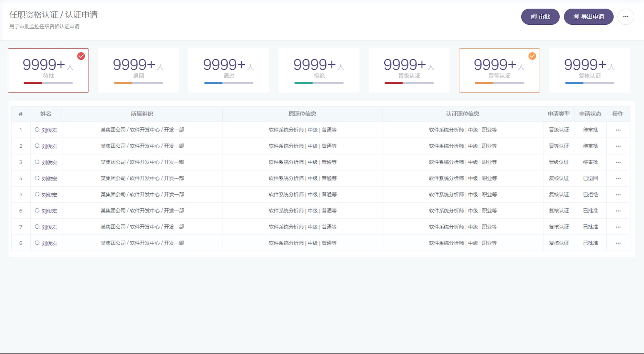Click the 晋级认证 statistics card
Viewport: 644px width, 354px height.
pos(409,70)
